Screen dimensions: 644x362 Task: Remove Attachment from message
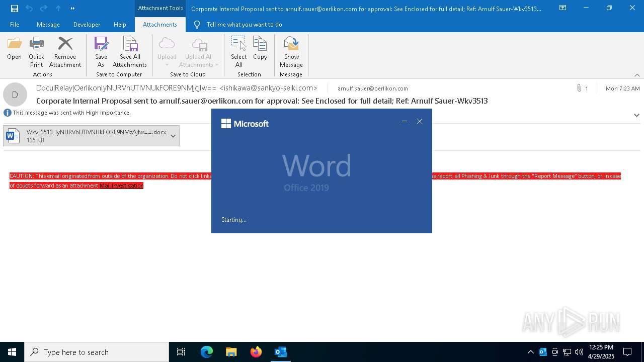point(65,52)
